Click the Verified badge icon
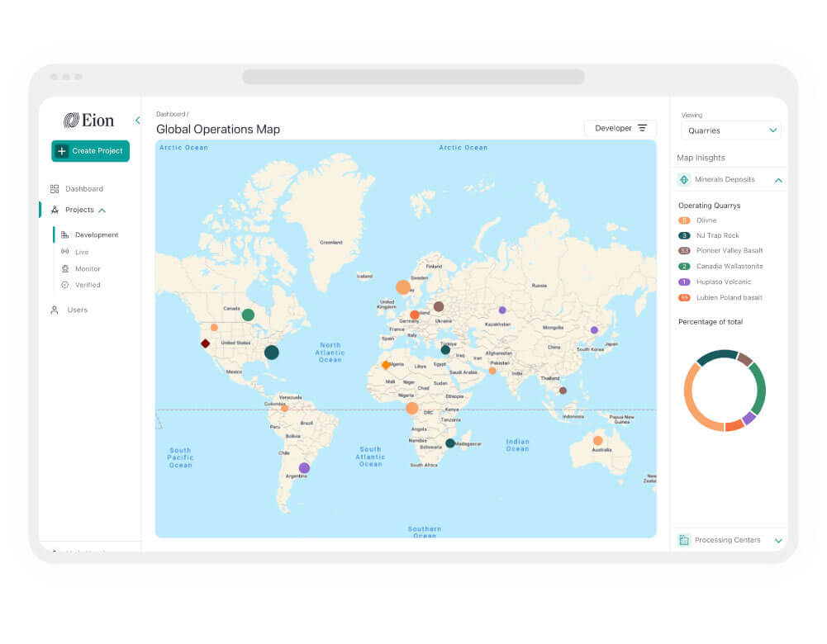This screenshot has height=644, width=827. click(65, 285)
